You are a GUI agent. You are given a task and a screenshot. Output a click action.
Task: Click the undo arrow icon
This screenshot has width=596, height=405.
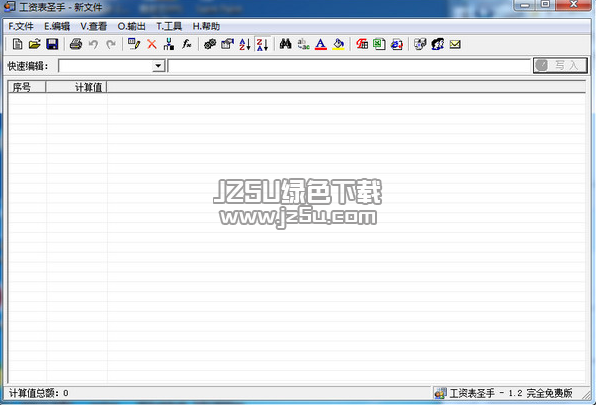click(94, 44)
